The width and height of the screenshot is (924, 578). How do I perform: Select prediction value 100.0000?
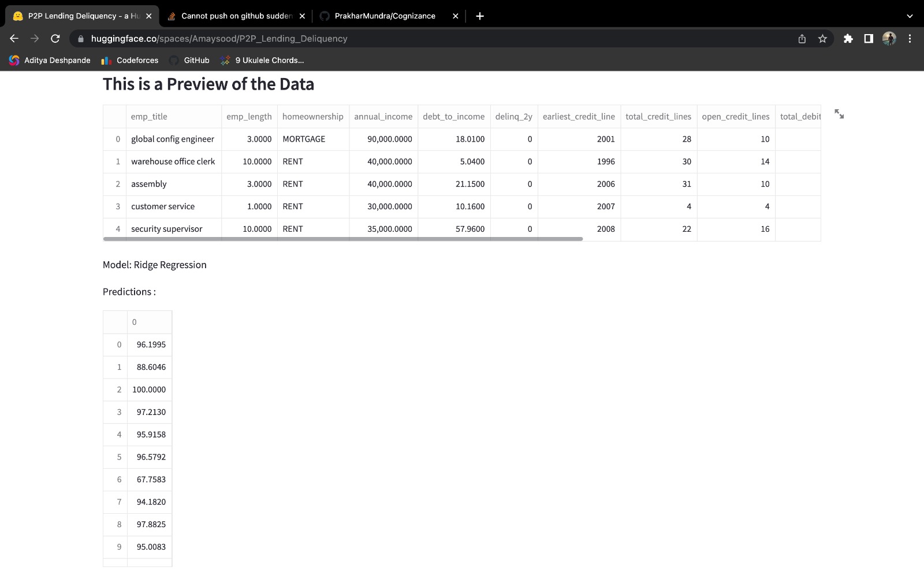tap(150, 390)
